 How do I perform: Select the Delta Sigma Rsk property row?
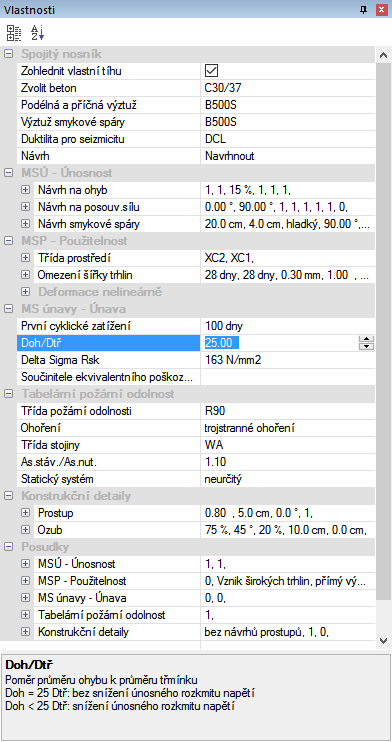(189, 360)
